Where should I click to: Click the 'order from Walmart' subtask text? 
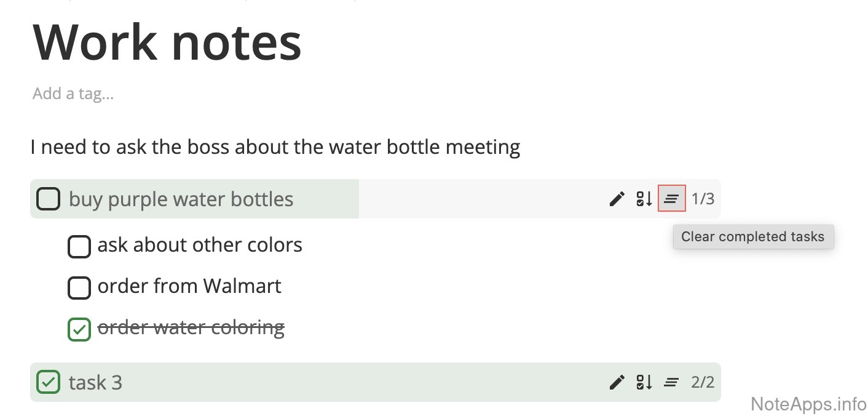click(189, 286)
